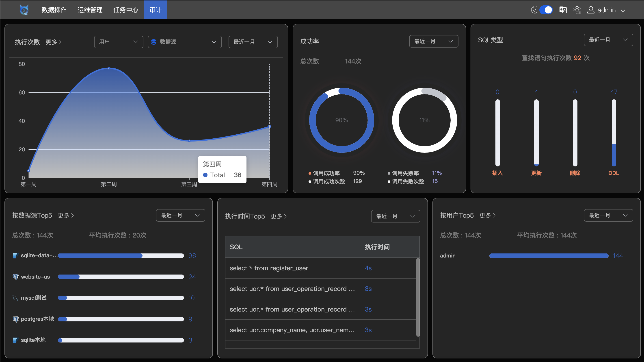Screen dimensions: 644x362
Task: Click the 144 count beside admin
Action: (x=618, y=255)
